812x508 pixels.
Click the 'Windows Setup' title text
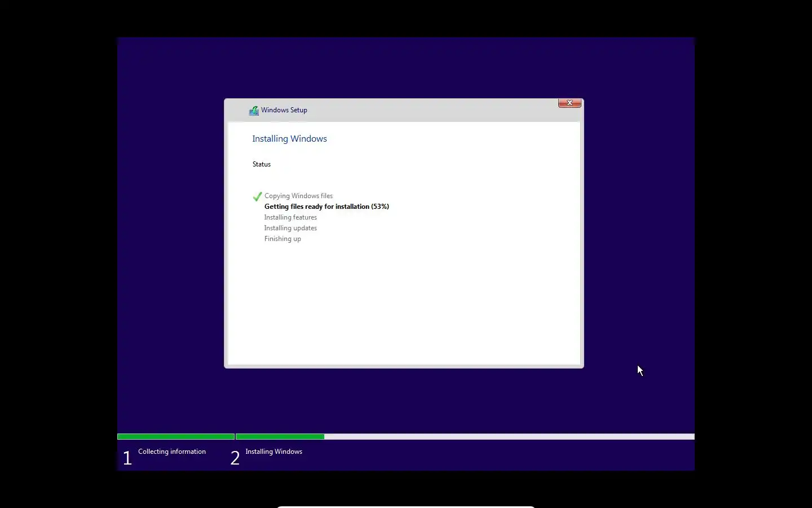click(x=284, y=110)
